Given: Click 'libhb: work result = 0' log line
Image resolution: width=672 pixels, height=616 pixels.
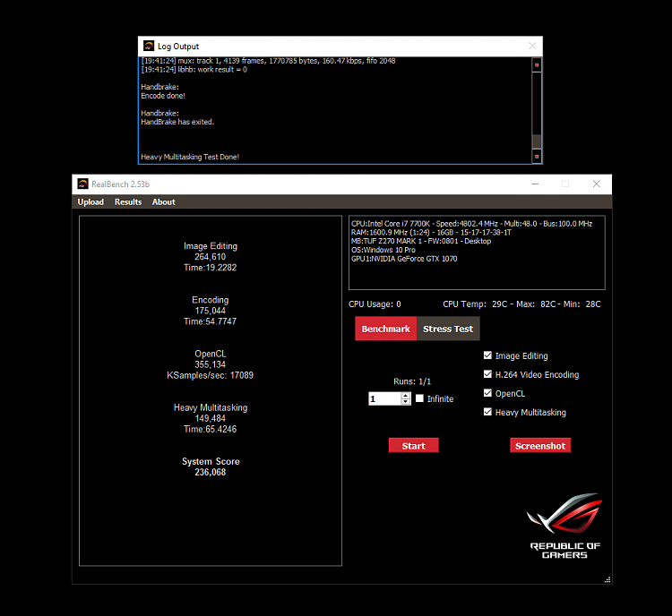Looking at the screenshot, I should point(194,70).
